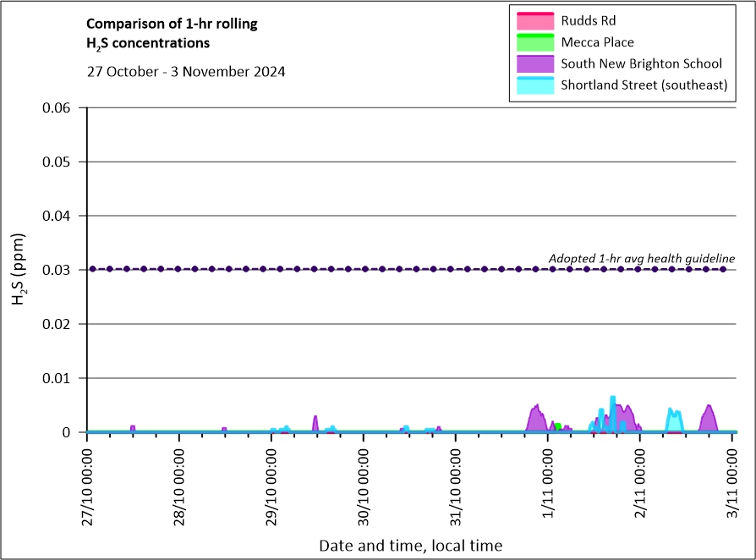Select the South New Brighton School legend label
756x560 pixels.
641,63
